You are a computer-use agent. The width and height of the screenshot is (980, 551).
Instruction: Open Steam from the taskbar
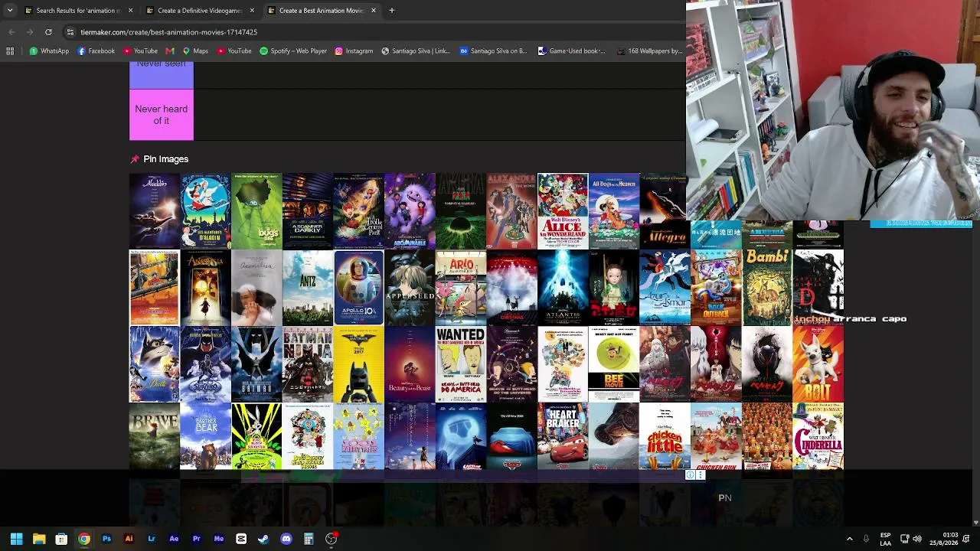(263, 539)
